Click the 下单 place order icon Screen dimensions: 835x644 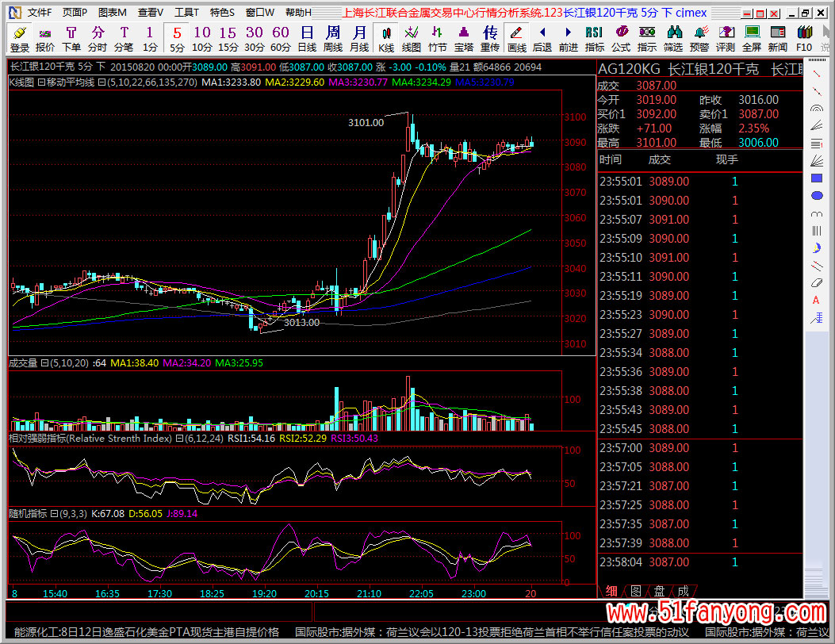point(71,39)
